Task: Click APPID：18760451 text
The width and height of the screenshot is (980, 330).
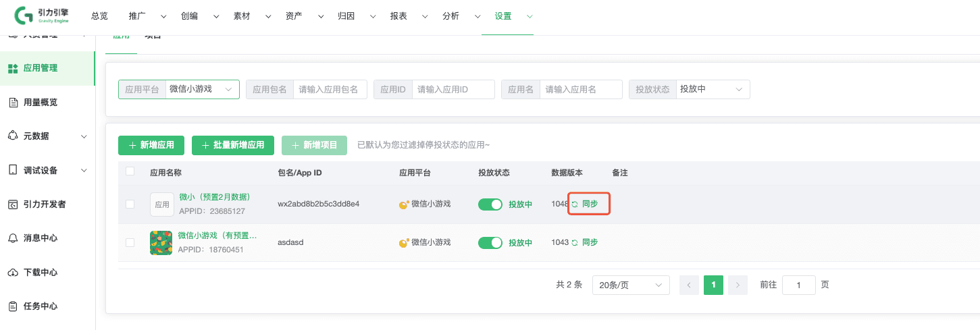Action: [211, 250]
